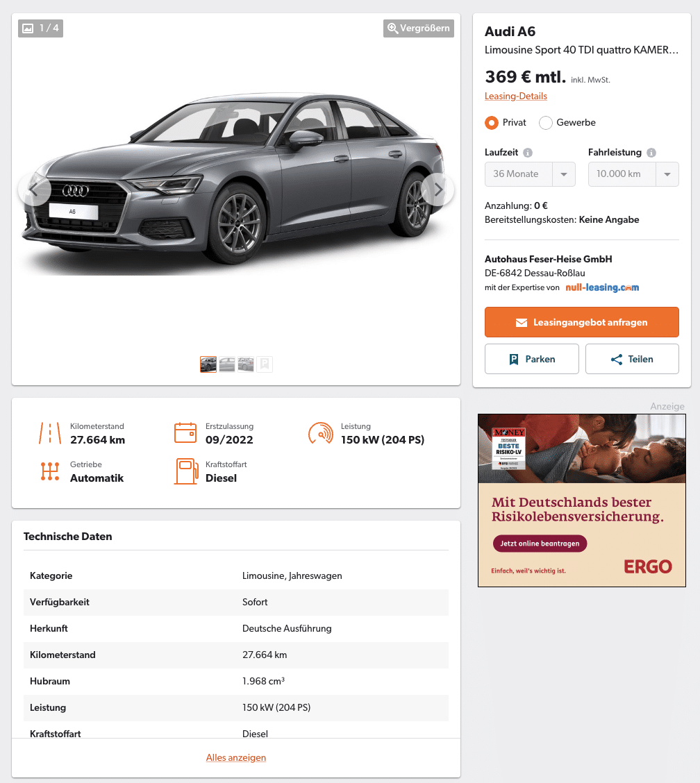Click the image counter gallery icon

[28, 28]
